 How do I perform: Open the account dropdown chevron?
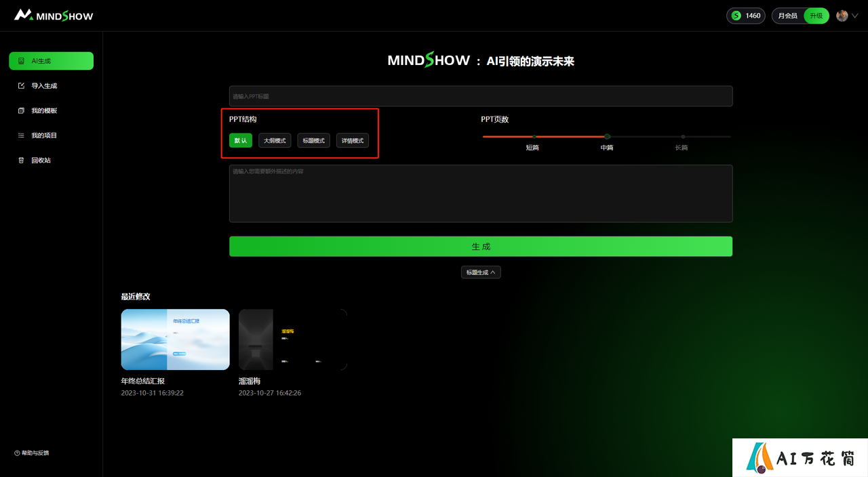click(854, 16)
